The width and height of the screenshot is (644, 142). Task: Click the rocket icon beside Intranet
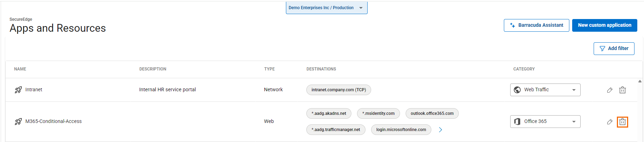[x=18, y=90]
